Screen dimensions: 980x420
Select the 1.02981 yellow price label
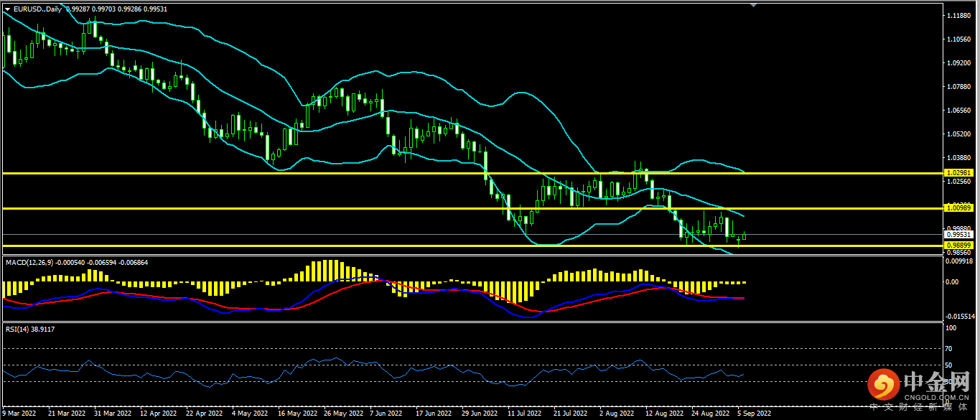(958, 173)
